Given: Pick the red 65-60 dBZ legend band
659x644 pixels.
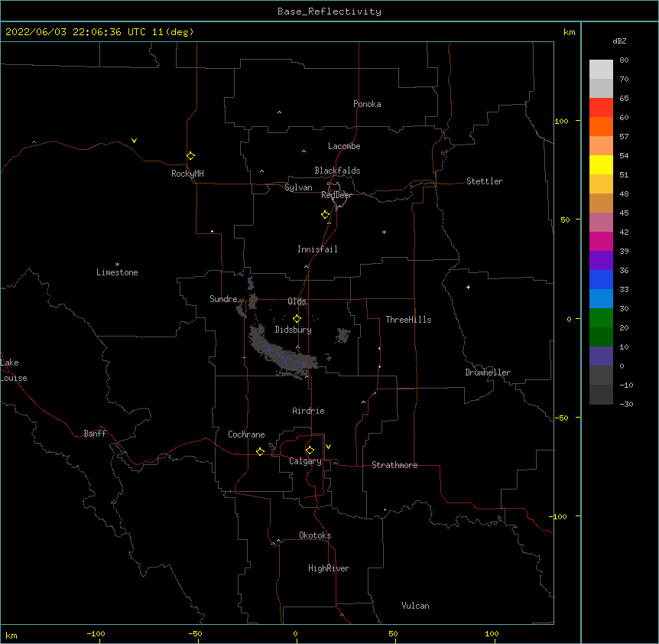Looking at the screenshot, I should 601,107.
